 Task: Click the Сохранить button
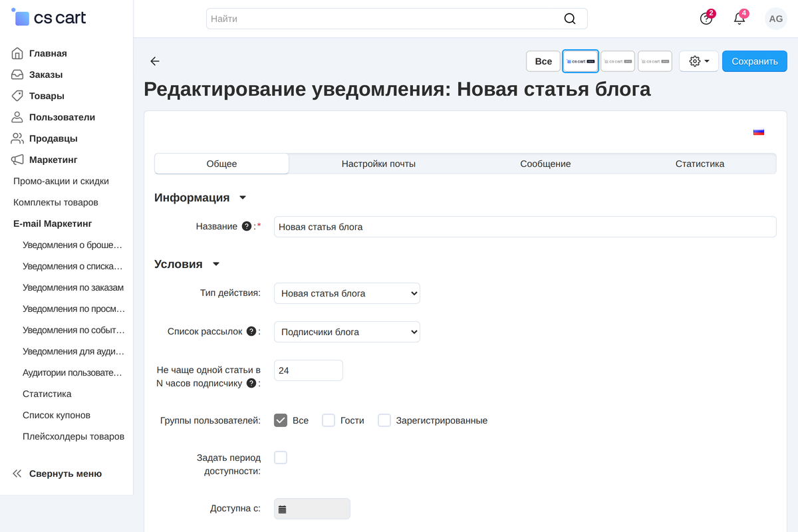click(x=755, y=61)
